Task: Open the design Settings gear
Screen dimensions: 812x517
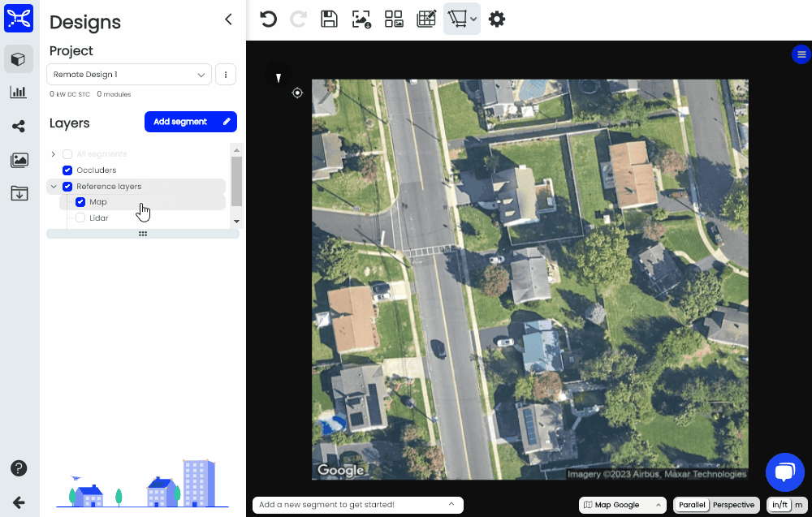Action: click(497, 19)
